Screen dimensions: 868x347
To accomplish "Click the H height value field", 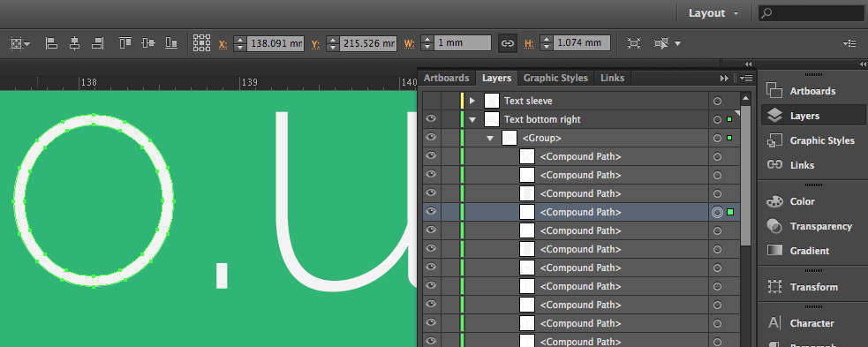I will pos(582,43).
